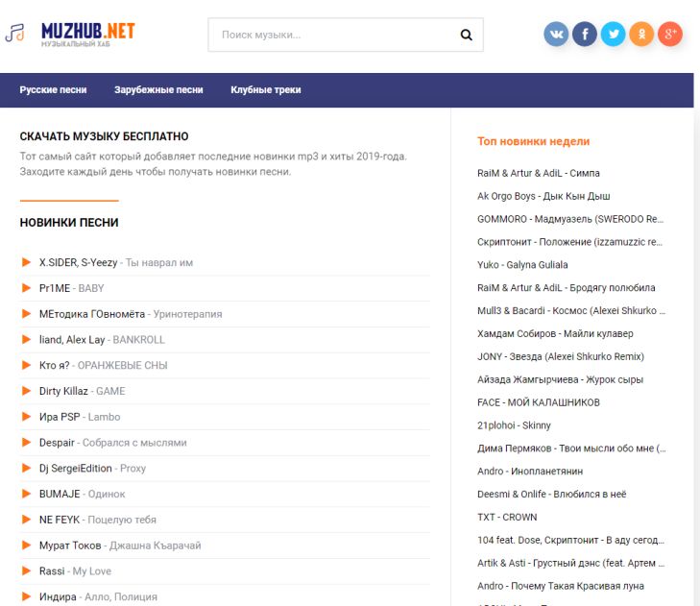The image size is (700, 606).
Task: Click the MUZHUB.NET logo
Action: click(x=70, y=34)
